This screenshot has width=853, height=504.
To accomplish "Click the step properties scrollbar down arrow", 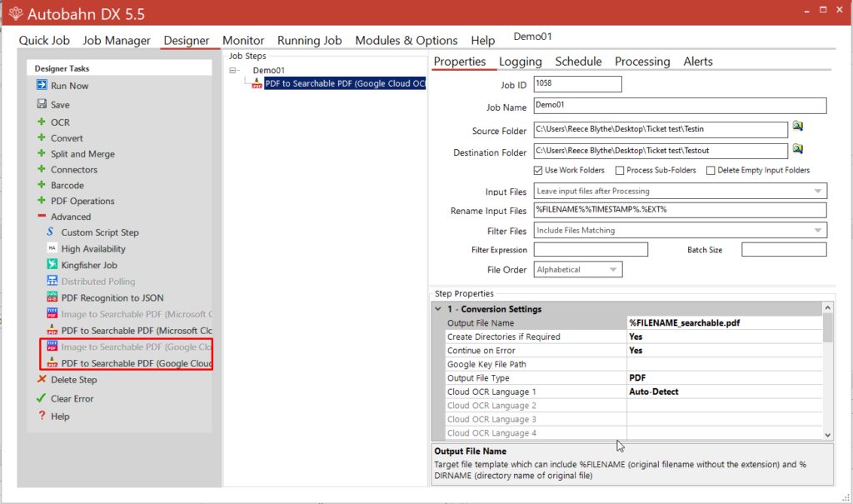I will point(828,434).
